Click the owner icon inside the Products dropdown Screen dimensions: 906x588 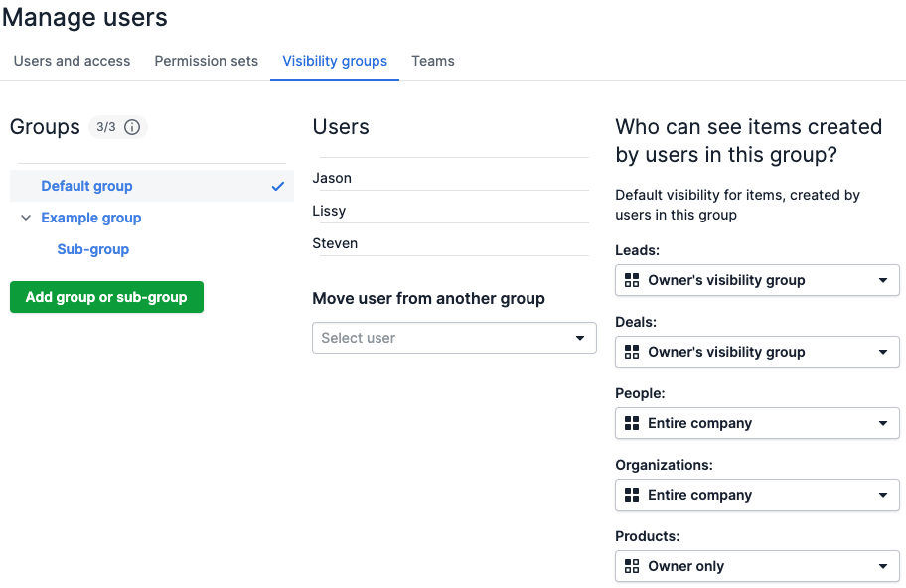[x=632, y=565]
